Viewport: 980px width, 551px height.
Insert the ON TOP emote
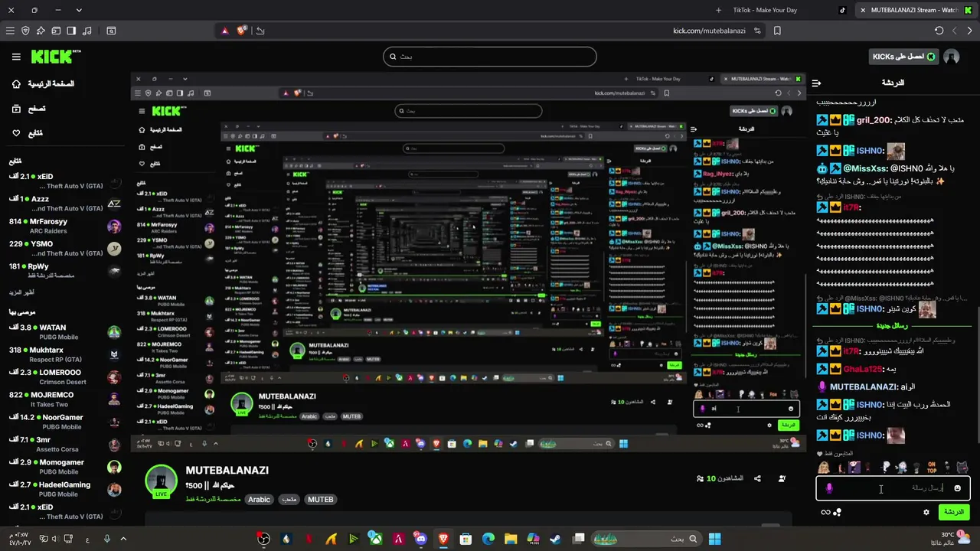(x=932, y=467)
